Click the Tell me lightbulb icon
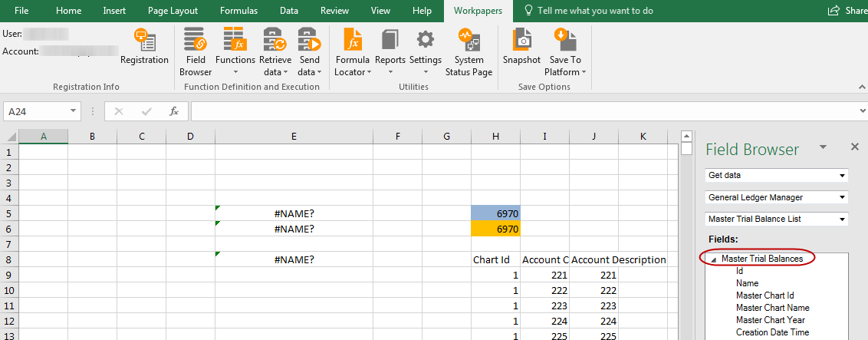The image size is (868, 340). click(x=528, y=11)
